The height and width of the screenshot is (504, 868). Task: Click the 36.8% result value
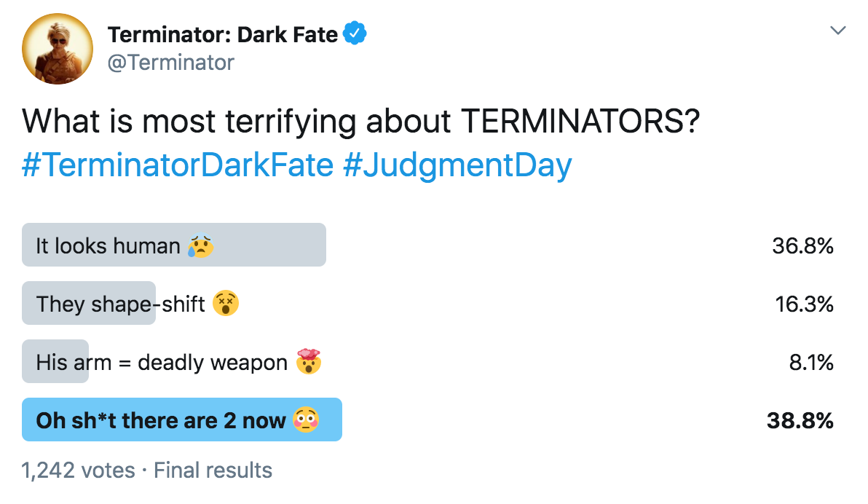click(802, 246)
